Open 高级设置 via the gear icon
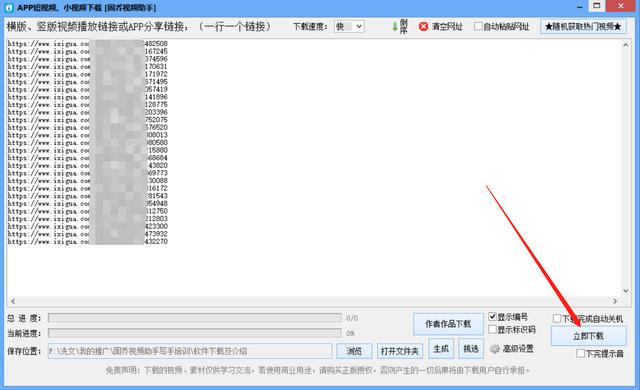This screenshot has width=640, height=390. pos(495,349)
